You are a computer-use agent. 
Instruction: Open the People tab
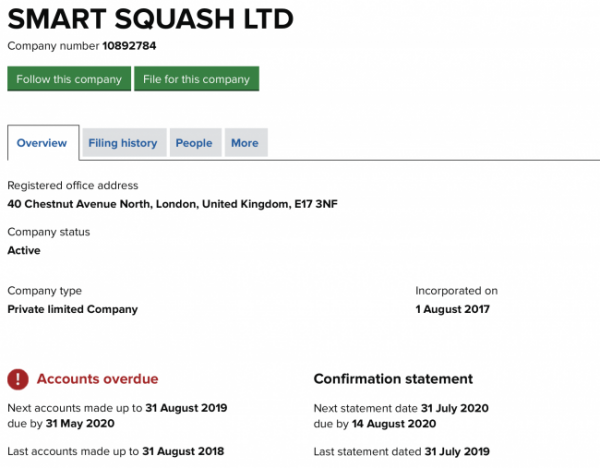point(194,143)
